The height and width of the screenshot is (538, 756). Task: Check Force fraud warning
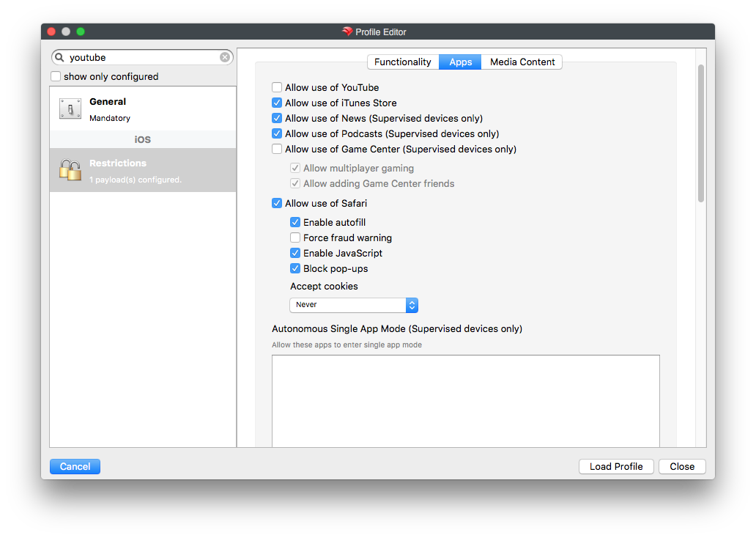tap(295, 238)
